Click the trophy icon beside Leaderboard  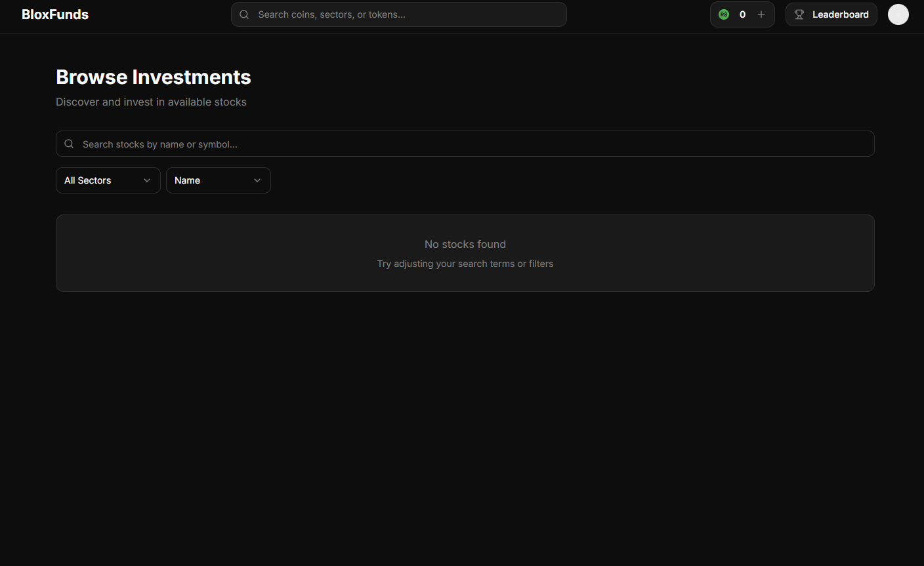coord(799,14)
